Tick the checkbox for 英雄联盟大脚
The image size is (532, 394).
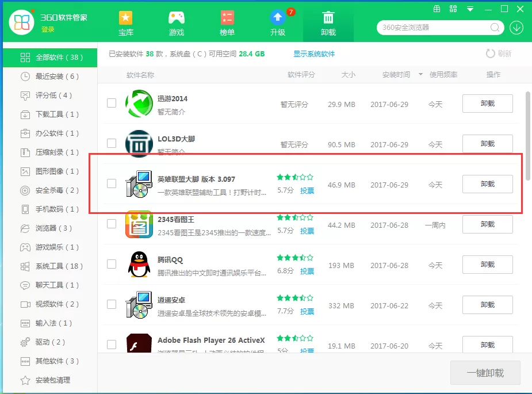click(x=112, y=183)
